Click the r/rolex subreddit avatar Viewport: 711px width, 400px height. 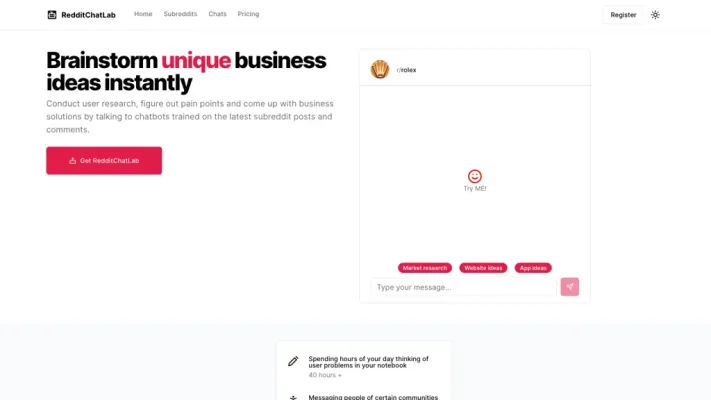tap(380, 69)
